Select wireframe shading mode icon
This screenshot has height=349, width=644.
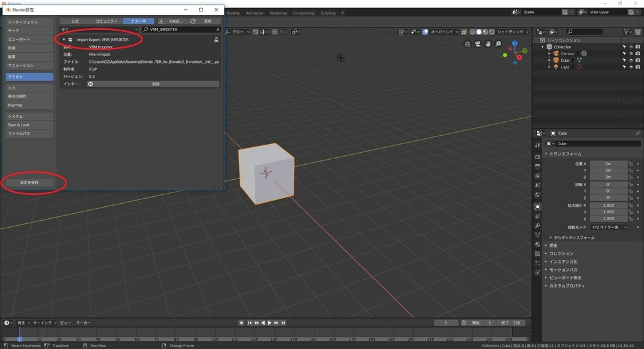tap(472, 31)
